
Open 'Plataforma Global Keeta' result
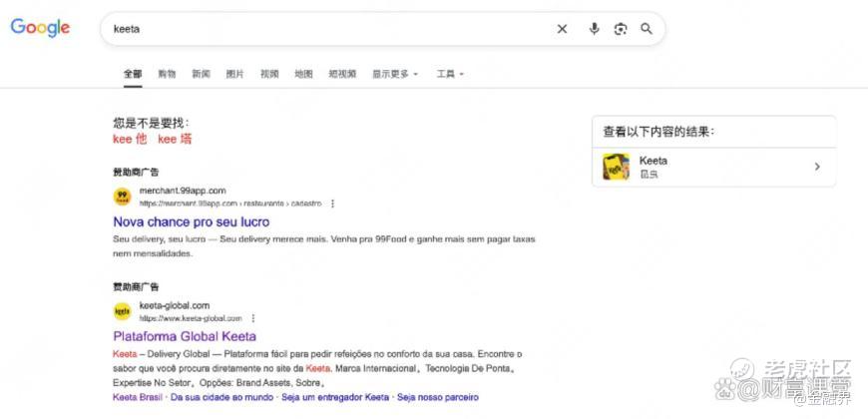pos(185,336)
